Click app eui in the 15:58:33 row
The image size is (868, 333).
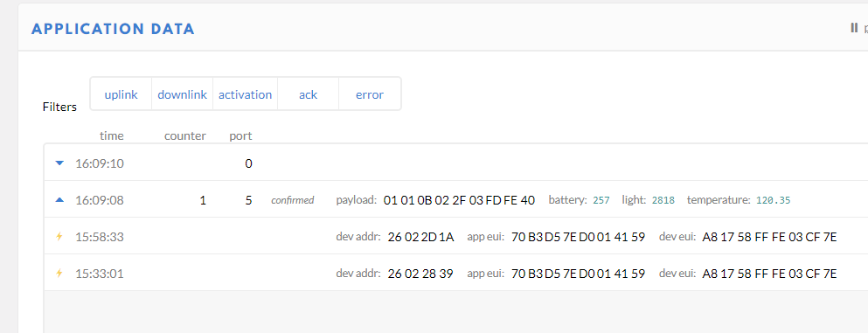(578, 238)
